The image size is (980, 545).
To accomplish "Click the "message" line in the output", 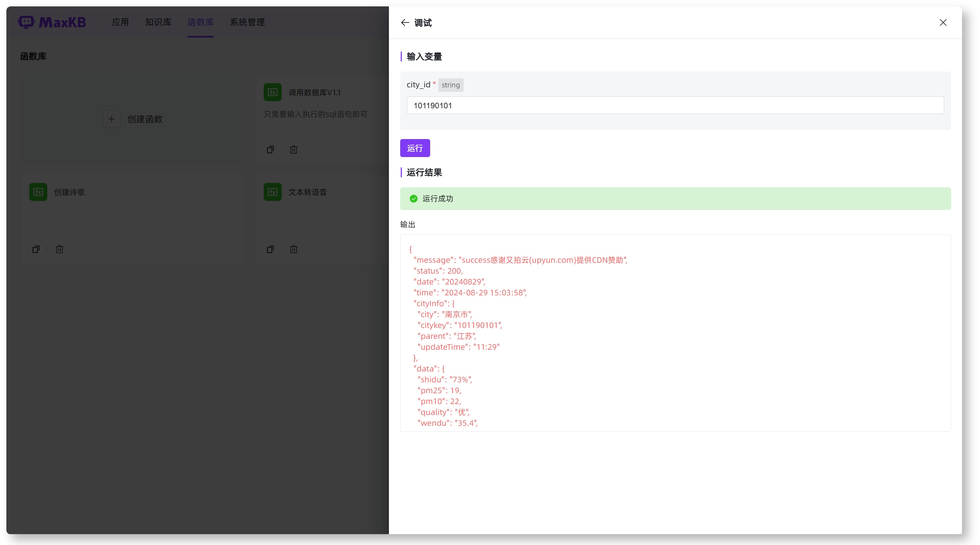I will 520,260.
